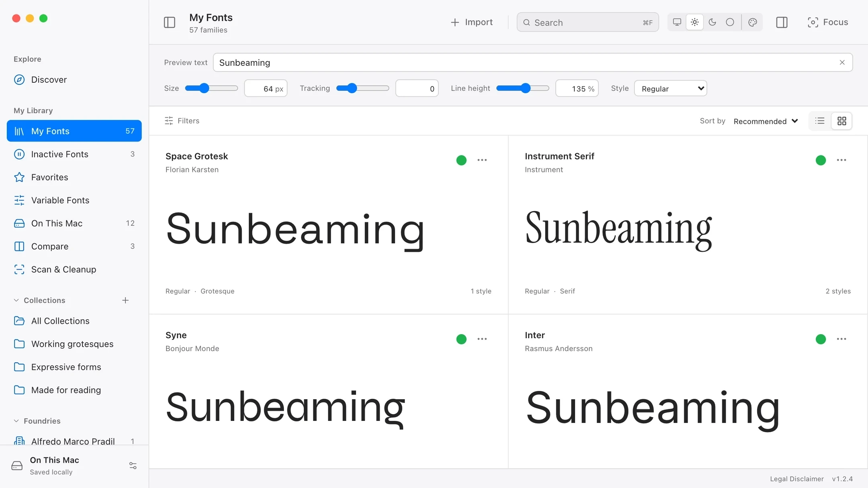Open Syne more options menu
Image resolution: width=868 pixels, height=488 pixels.
click(x=482, y=339)
